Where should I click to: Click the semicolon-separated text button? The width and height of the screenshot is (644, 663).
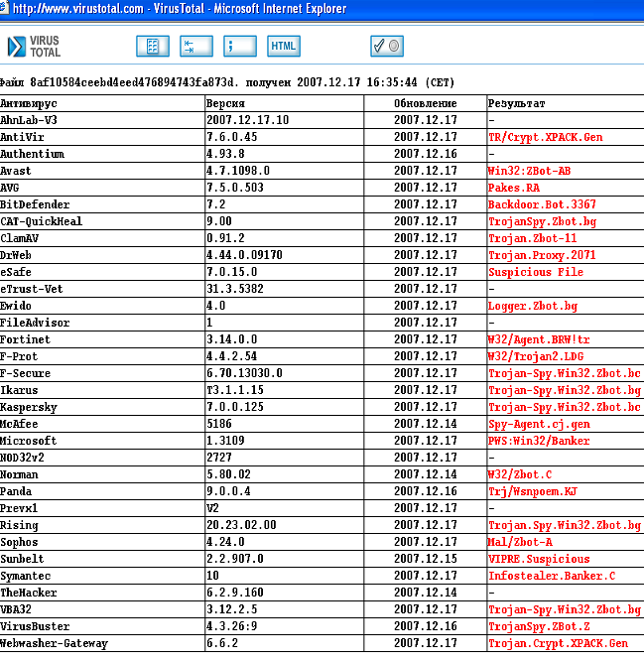(x=240, y=46)
